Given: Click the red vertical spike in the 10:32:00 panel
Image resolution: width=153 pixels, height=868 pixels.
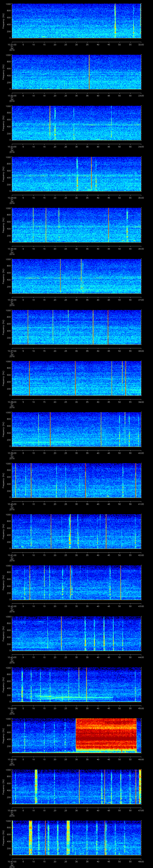Looking at the screenshot, I should click(89, 72).
